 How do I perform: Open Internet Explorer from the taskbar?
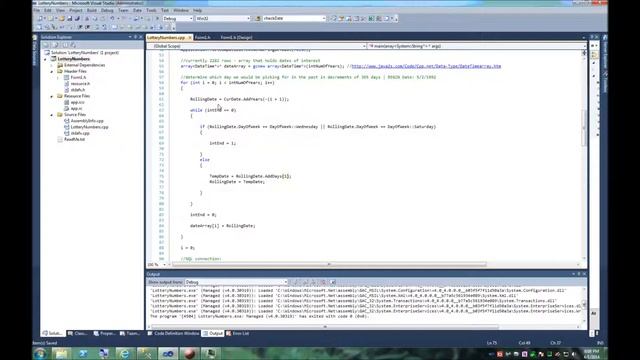[x=124, y=353]
